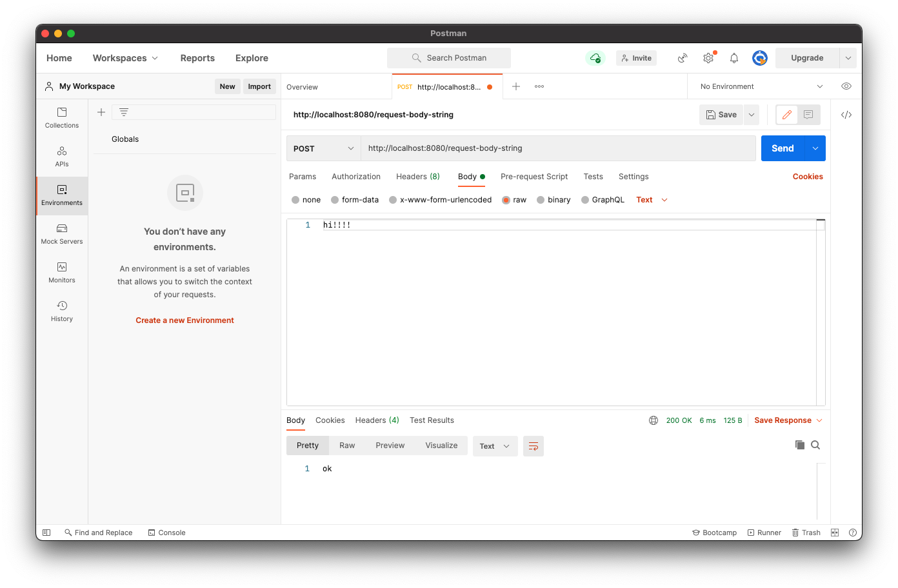Open the POST method dropdown
This screenshot has width=898, height=588.
click(323, 148)
